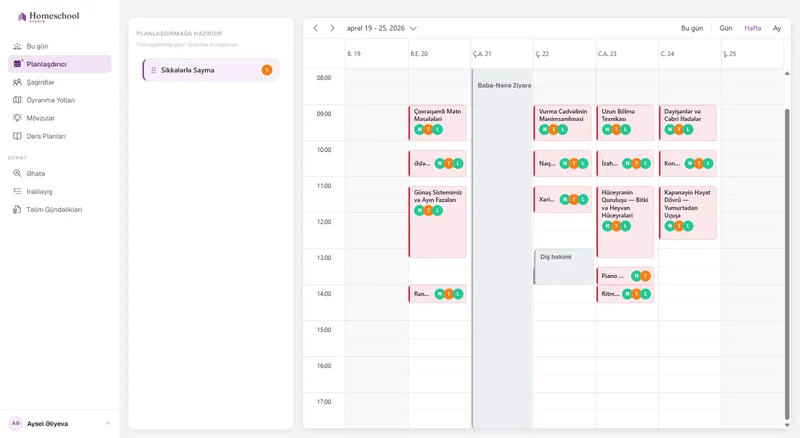Open the Əhatə magnifier icon
The image size is (800, 438).
pos(17,174)
